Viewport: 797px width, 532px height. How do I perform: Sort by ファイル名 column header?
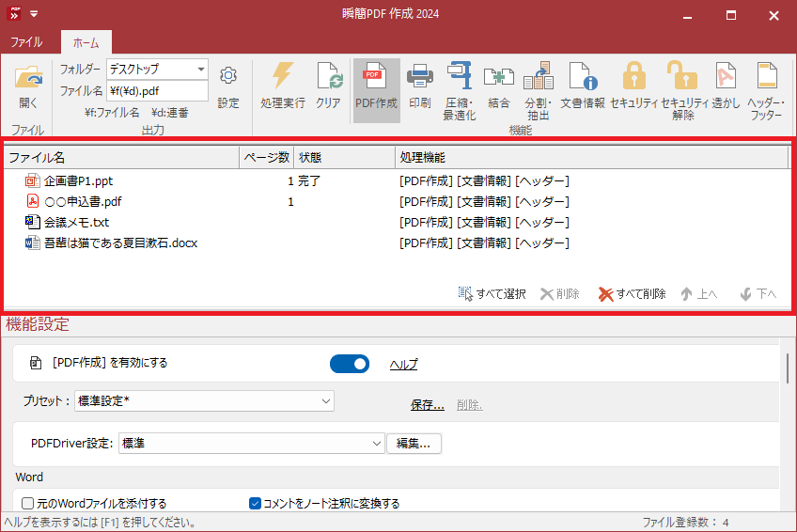click(121, 158)
